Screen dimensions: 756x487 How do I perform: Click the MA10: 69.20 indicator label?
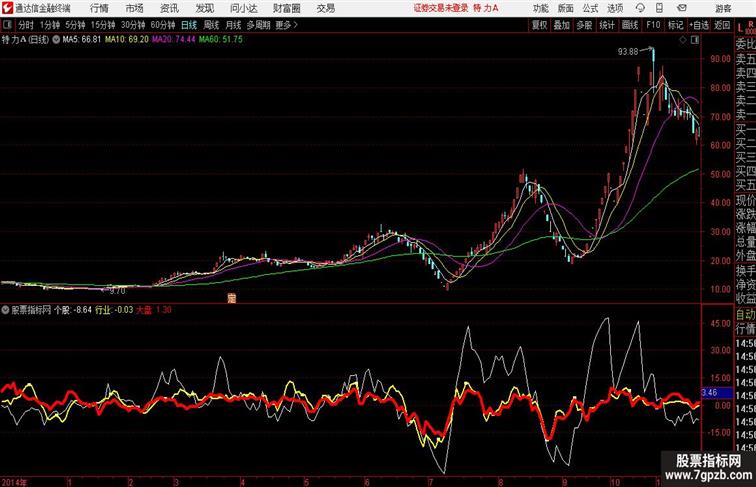tap(127, 40)
